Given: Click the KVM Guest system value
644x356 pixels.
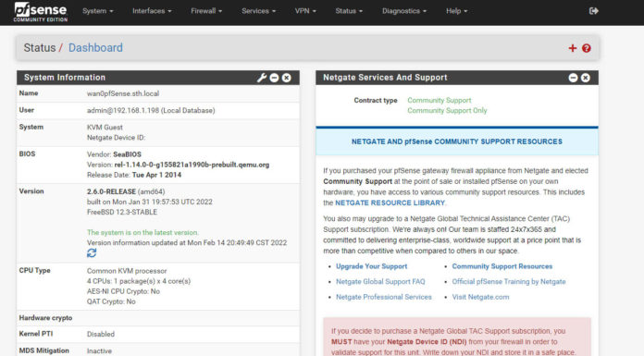Looking at the screenshot, I should [105, 128].
